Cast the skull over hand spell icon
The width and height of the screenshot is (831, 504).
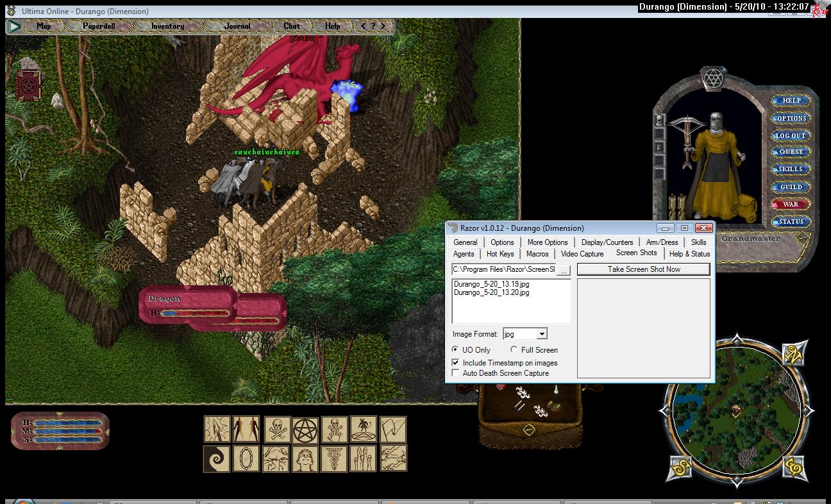tap(335, 429)
